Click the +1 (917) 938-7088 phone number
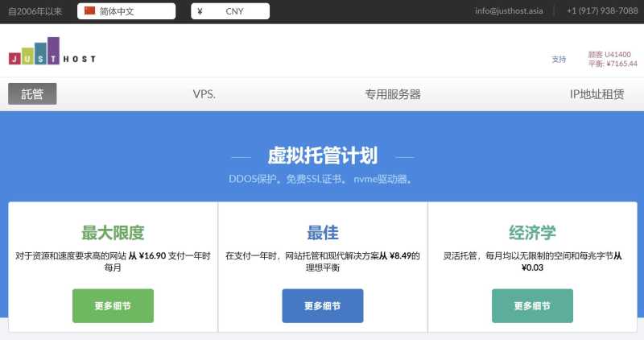The image size is (644, 340). tap(602, 11)
